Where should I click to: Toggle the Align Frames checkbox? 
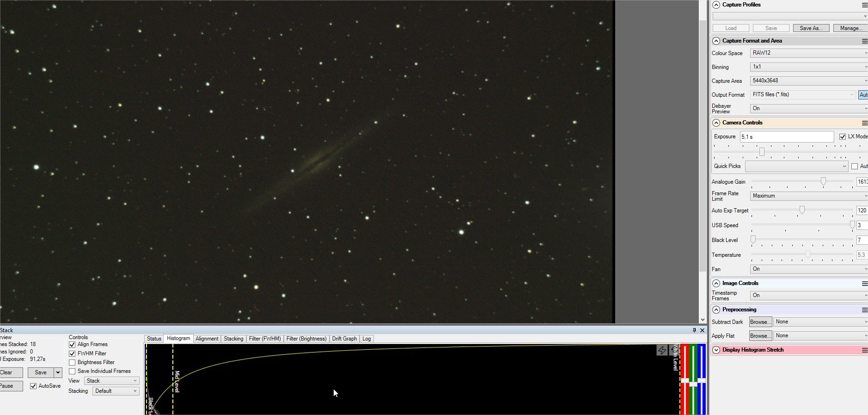pos(72,345)
